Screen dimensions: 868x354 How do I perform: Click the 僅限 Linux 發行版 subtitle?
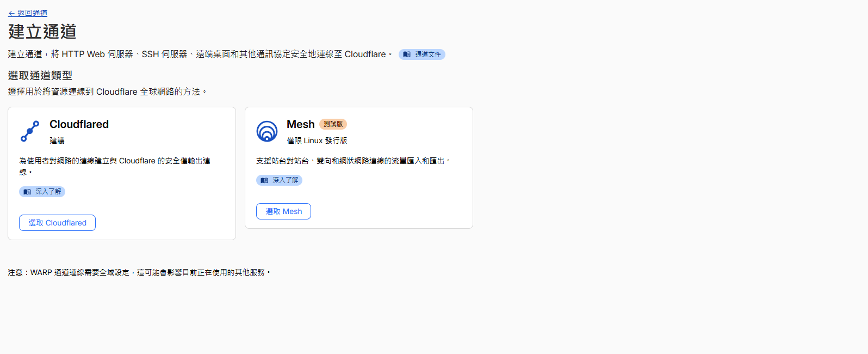(x=317, y=141)
